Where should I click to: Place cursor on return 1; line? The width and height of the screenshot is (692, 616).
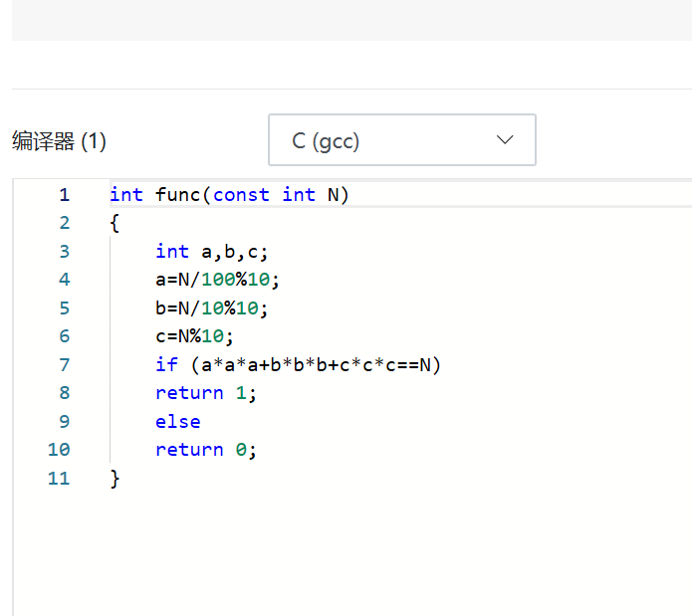206,393
